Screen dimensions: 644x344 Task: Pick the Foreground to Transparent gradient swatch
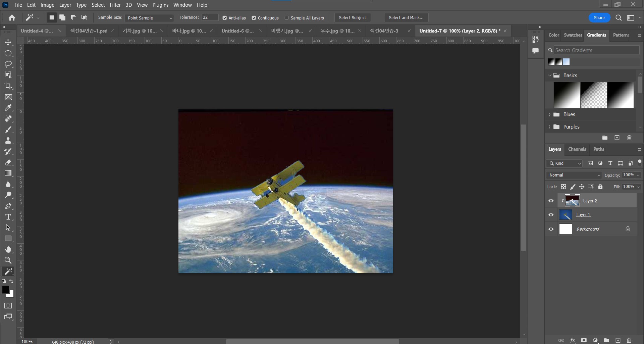click(x=593, y=95)
